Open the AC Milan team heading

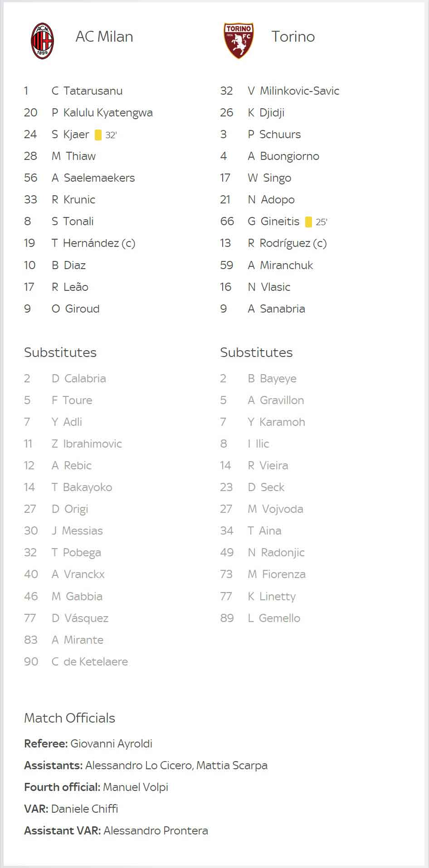104,37
